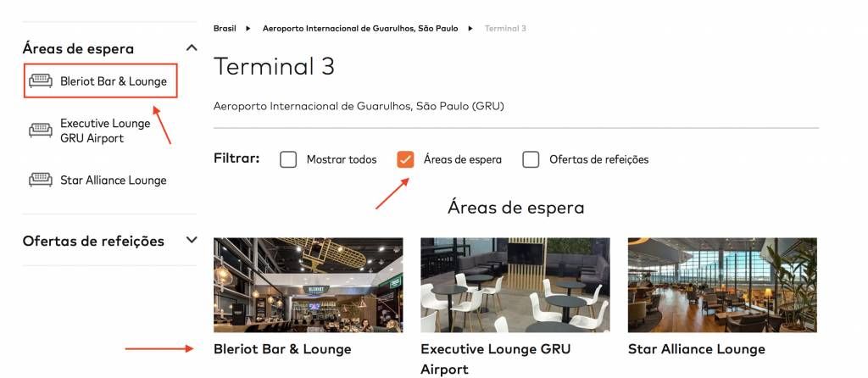Click the sofa icon beside Star Alliance Lounge
868x378 pixels.
41,180
